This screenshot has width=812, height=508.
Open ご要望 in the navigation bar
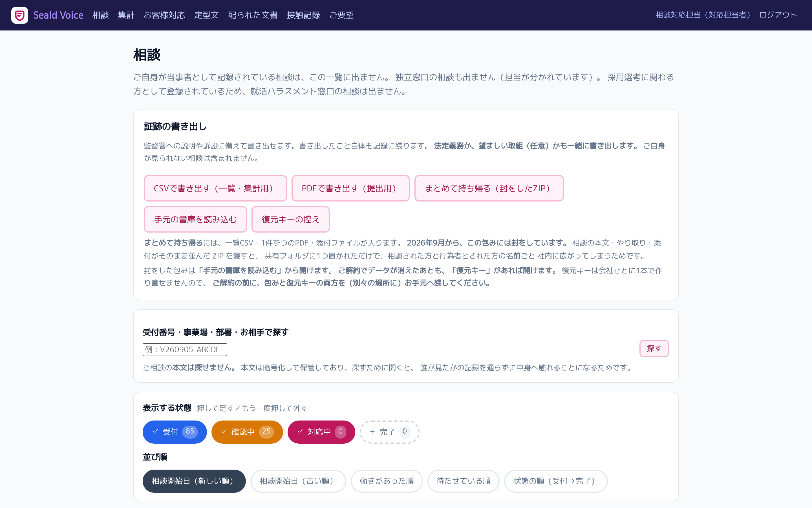(342, 15)
